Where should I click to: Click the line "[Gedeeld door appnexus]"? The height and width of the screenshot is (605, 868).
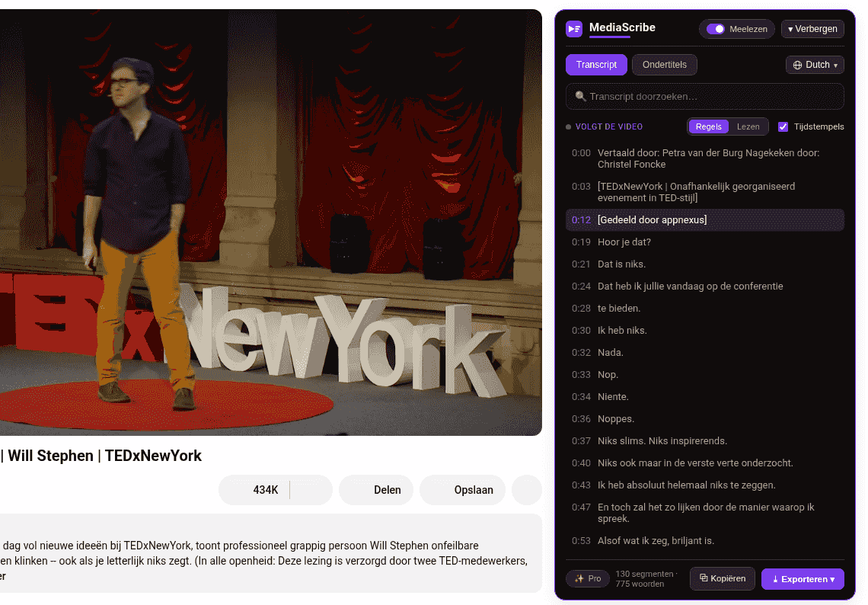705,220
